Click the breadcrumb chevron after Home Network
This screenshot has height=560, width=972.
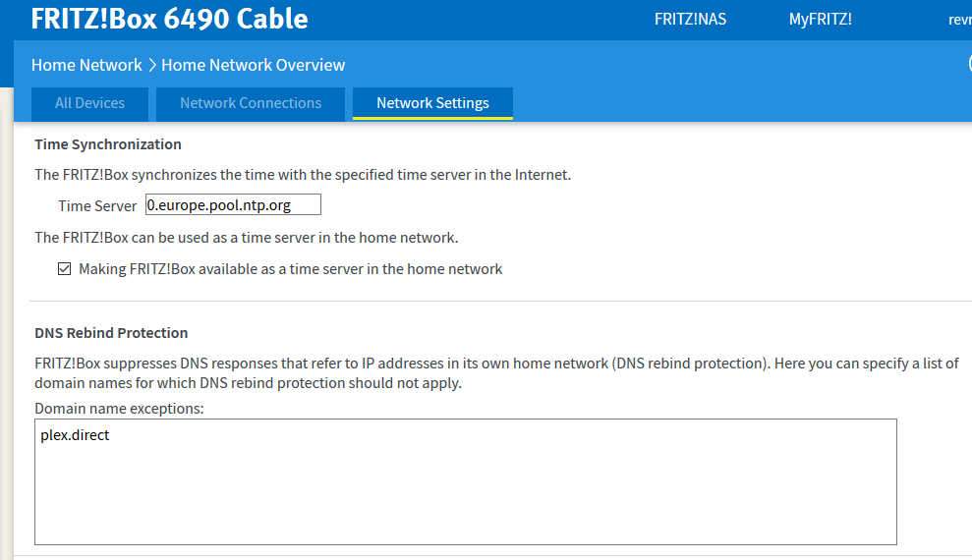coord(152,66)
